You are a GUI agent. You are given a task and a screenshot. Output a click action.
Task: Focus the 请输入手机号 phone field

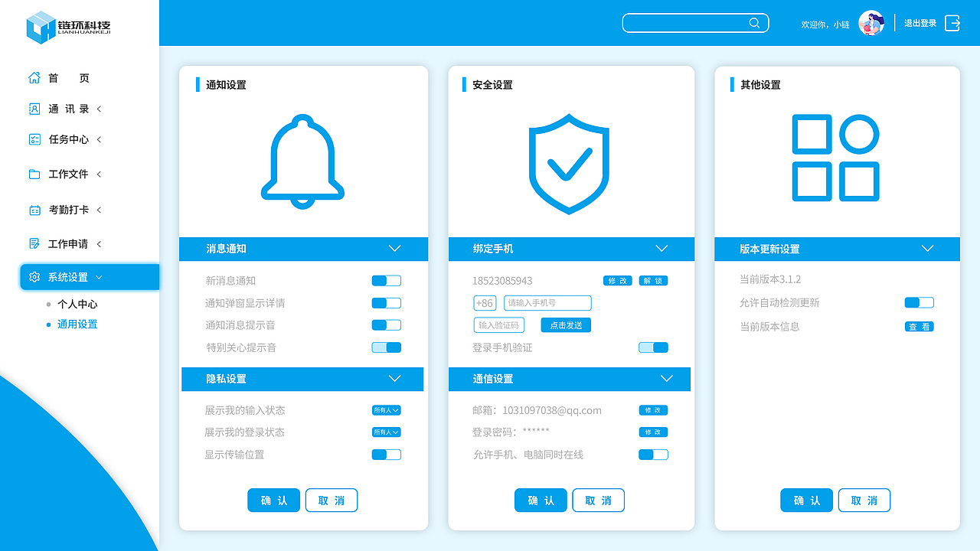547,303
